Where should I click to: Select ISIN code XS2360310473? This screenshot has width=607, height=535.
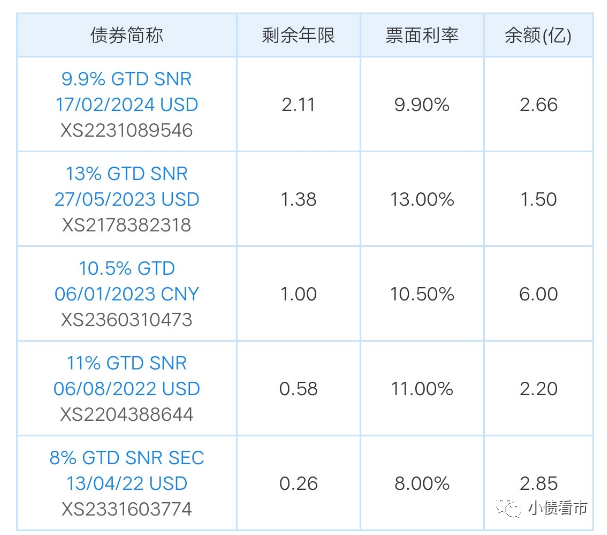[x=127, y=320]
